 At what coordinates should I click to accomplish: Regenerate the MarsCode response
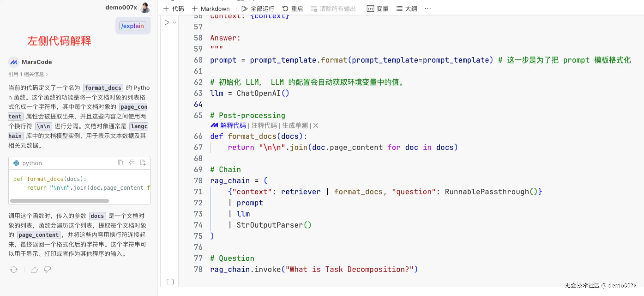coord(14,270)
